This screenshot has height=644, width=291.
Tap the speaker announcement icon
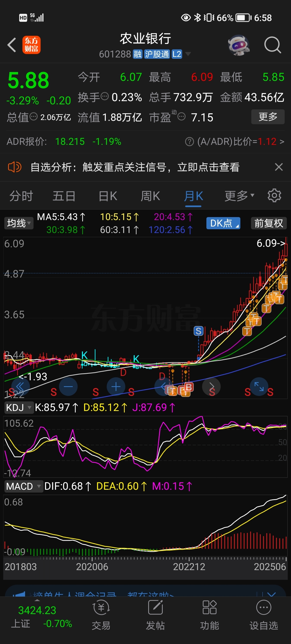click(15, 167)
